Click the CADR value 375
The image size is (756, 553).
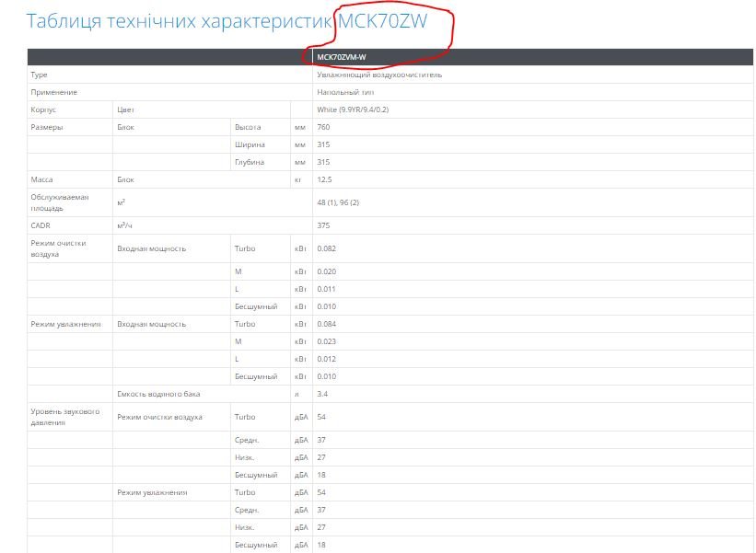pyautogui.click(x=323, y=225)
